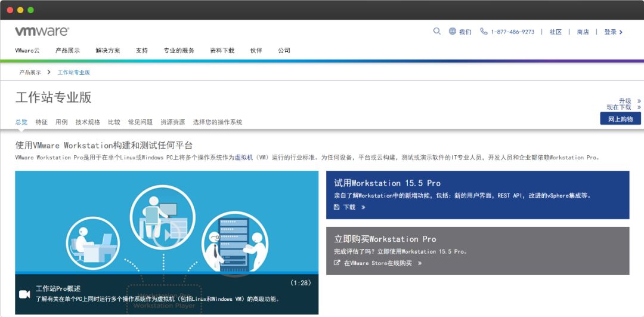644x317 pixels.
Task: Click the 虚拟机 hyperlink in description
Action: (243, 158)
